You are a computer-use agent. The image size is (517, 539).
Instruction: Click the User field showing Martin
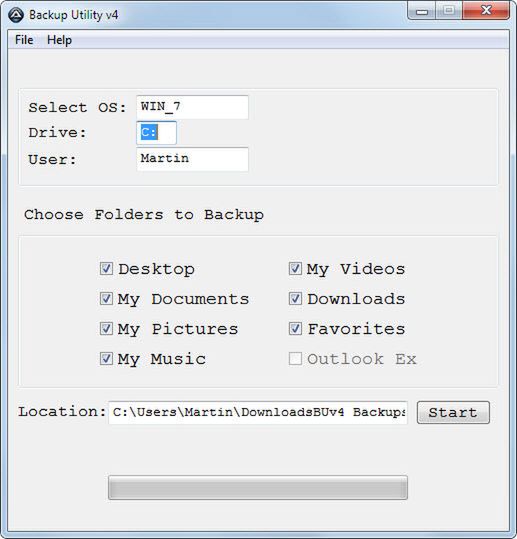click(192, 159)
